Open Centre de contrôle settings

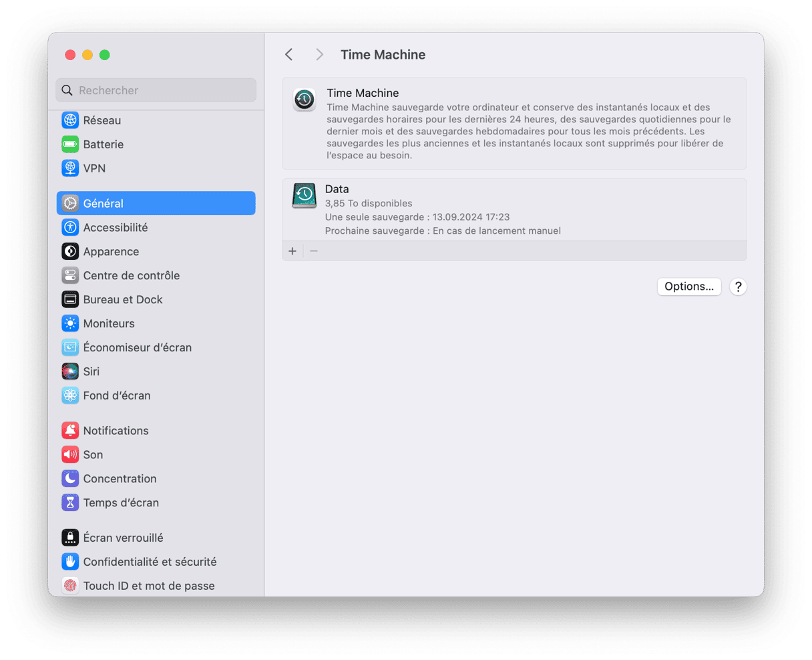tap(131, 276)
